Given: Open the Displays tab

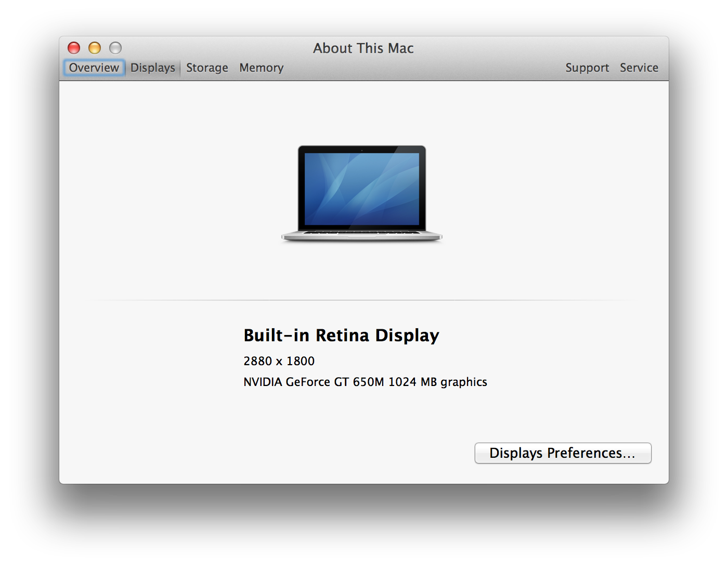Looking at the screenshot, I should [152, 68].
